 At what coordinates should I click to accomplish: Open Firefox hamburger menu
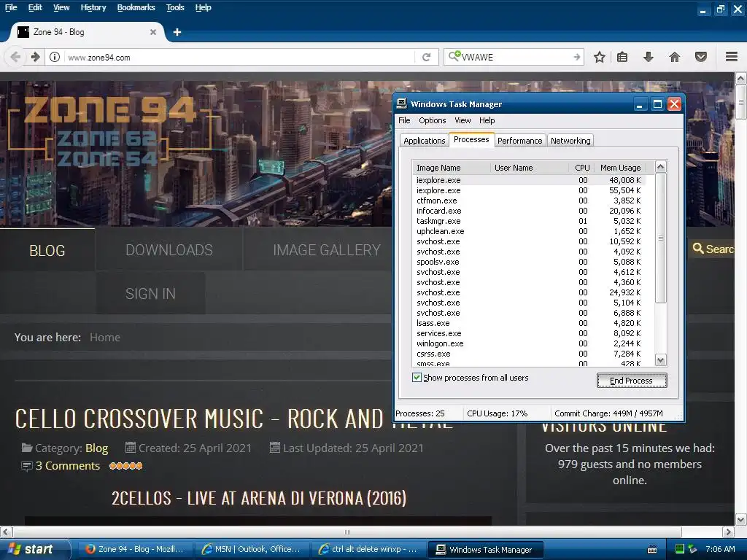732,57
